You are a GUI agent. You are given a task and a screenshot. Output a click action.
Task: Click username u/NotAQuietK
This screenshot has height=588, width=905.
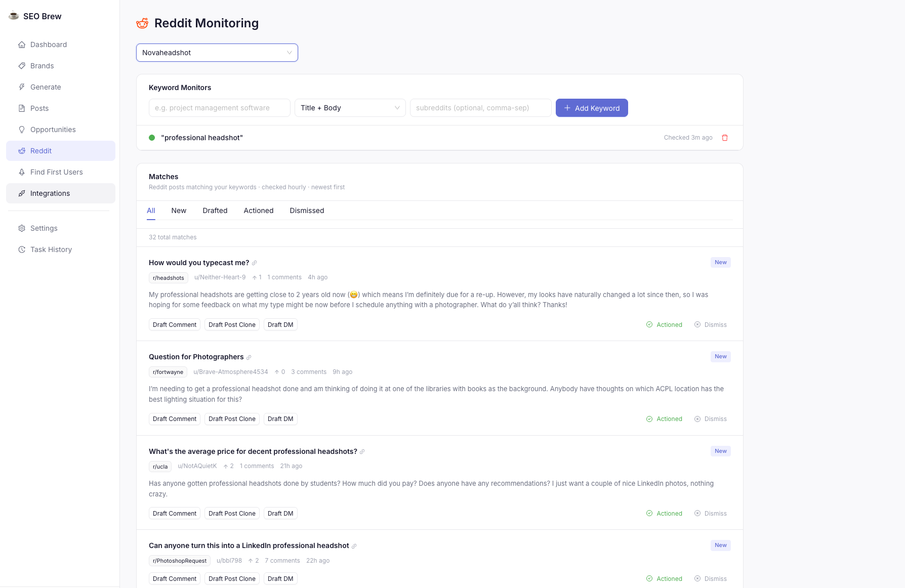pos(197,466)
